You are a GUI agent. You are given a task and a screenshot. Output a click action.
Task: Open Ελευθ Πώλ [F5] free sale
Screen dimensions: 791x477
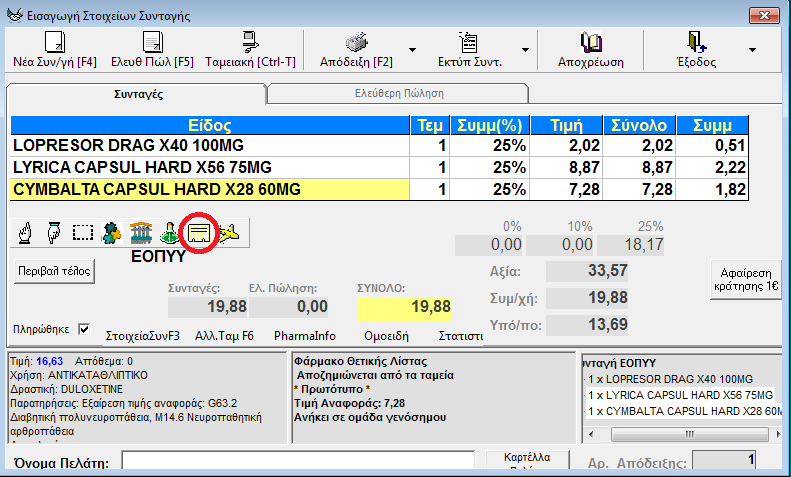pos(152,49)
